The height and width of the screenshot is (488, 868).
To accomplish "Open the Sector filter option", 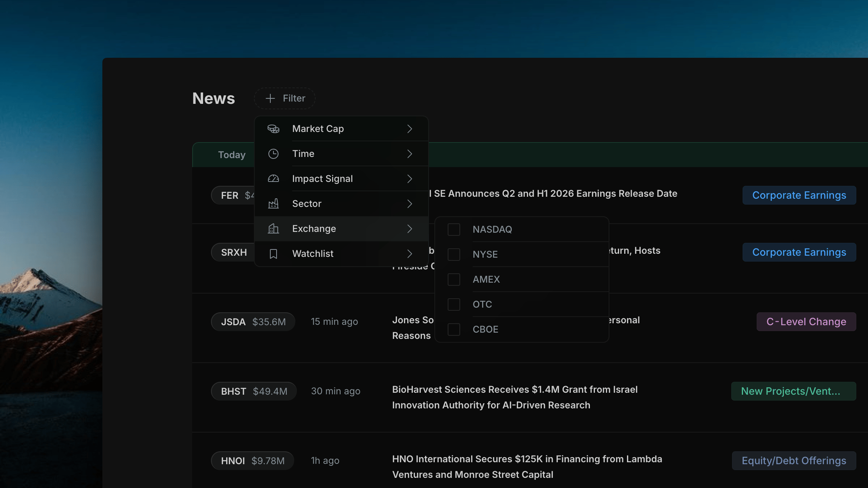I will coord(341,204).
